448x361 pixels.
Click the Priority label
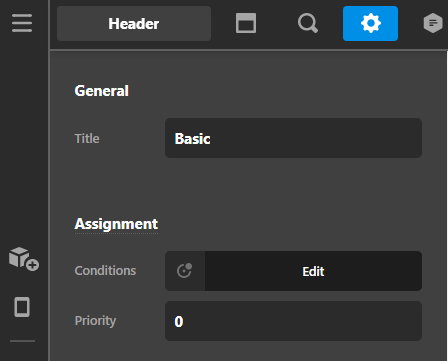pos(95,321)
